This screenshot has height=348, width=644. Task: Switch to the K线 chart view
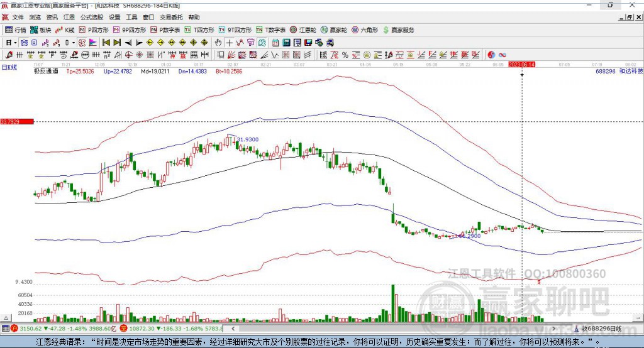tap(65, 30)
